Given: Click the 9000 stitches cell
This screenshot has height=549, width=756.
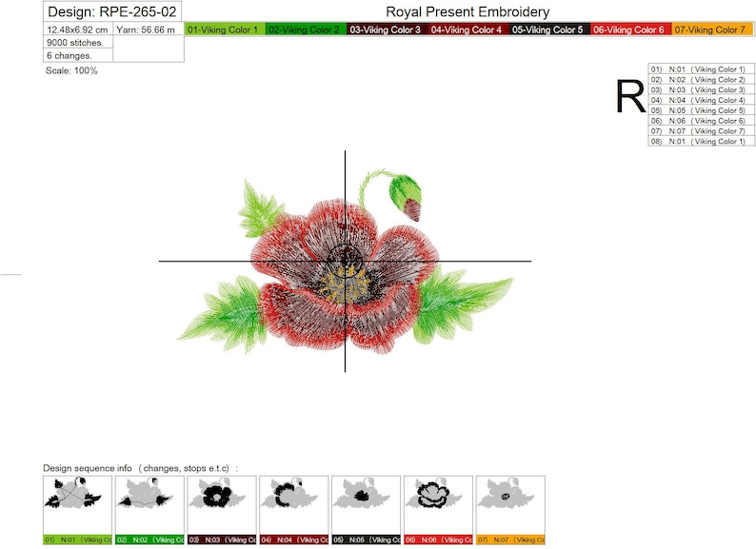Looking at the screenshot, I should [78, 43].
